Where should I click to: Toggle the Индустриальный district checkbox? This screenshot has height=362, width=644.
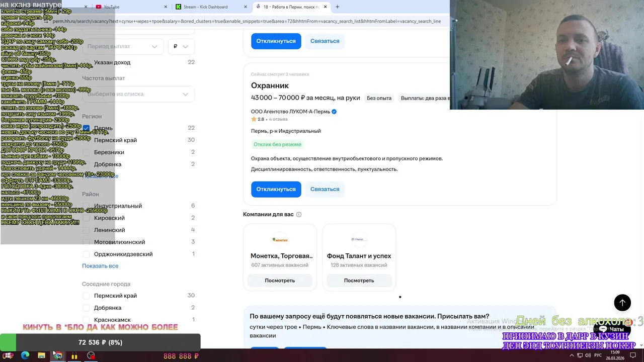[x=86, y=206]
